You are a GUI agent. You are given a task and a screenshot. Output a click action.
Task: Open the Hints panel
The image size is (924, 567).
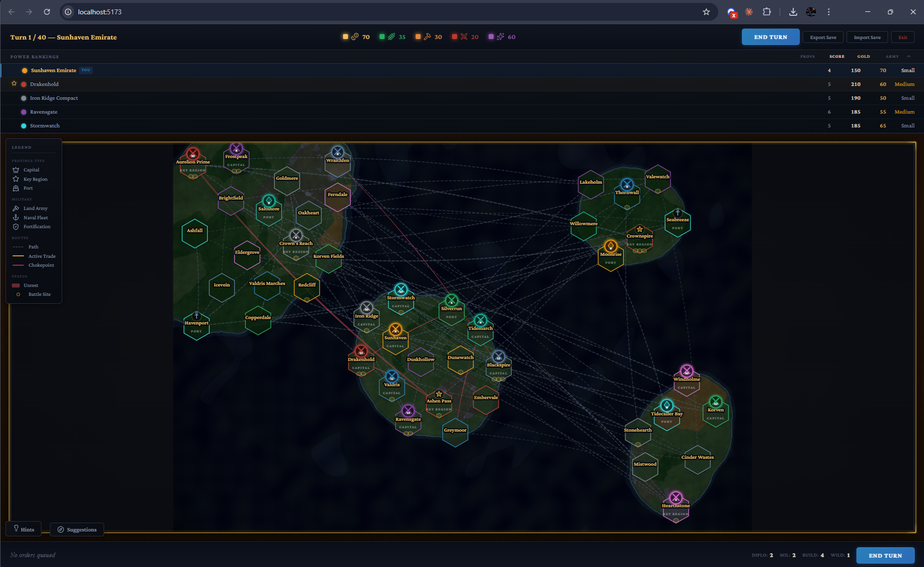24,529
